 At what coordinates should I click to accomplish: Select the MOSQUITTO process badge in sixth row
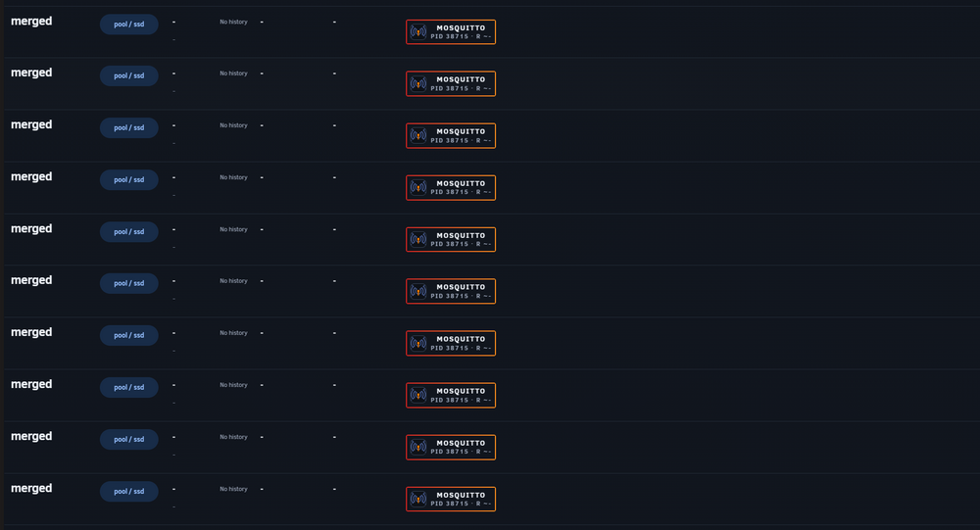pyautogui.click(x=451, y=291)
